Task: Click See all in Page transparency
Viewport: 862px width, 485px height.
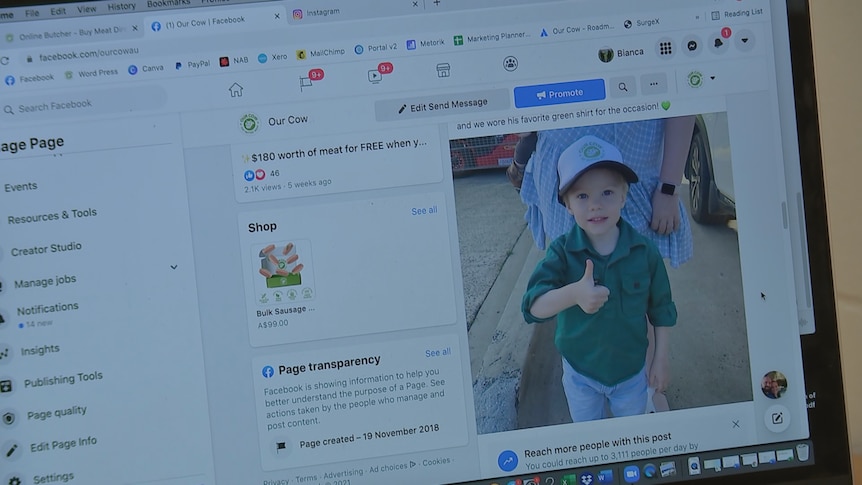Action: pyautogui.click(x=438, y=352)
